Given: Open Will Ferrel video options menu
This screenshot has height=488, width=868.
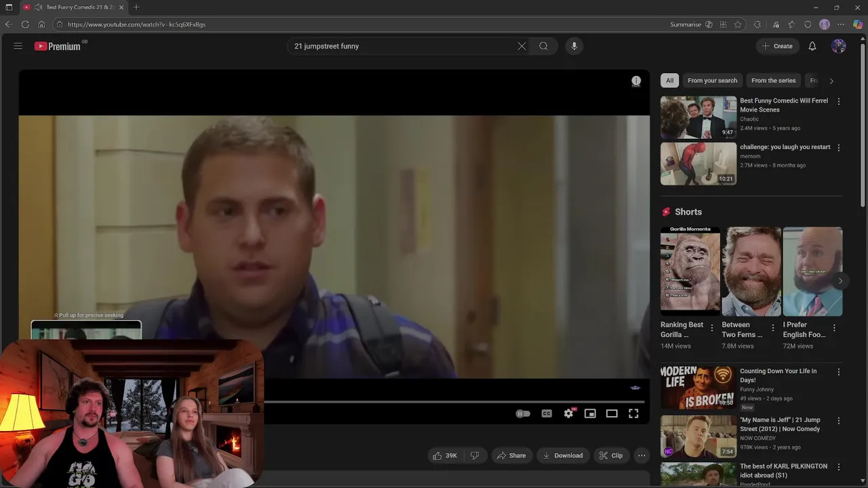Looking at the screenshot, I should (x=839, y=101).
